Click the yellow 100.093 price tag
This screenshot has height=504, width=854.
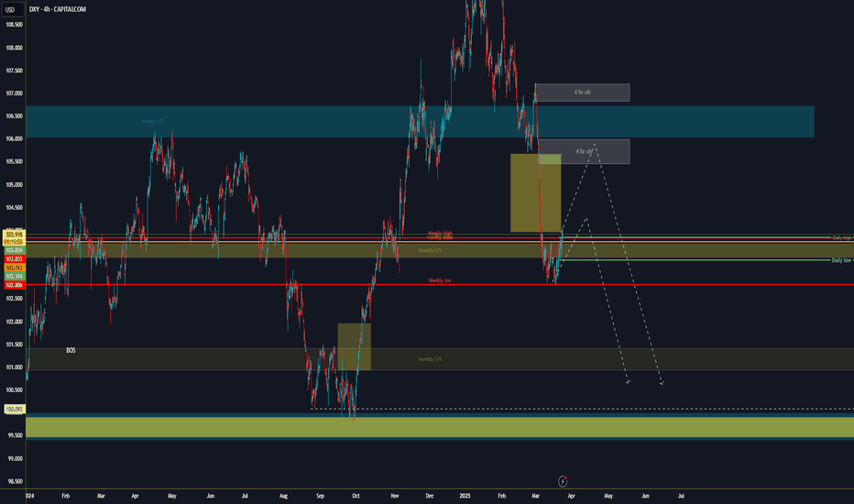tap(14, 410)
